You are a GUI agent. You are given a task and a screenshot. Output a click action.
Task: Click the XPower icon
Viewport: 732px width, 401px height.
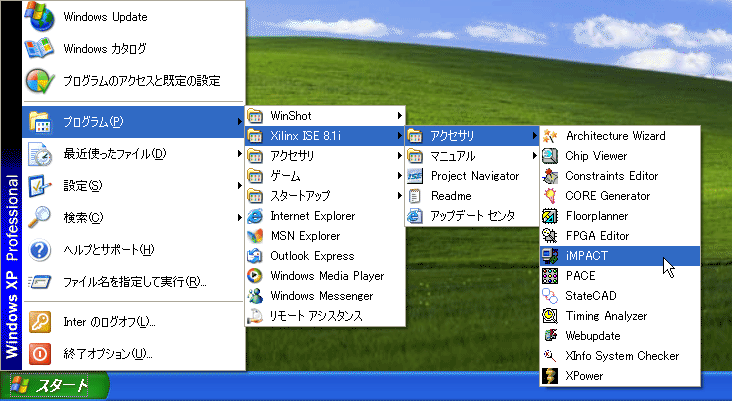(x=549, y=376)
